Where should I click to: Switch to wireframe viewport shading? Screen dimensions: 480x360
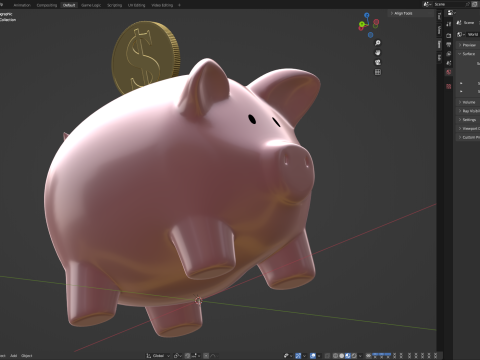[335, 356]
